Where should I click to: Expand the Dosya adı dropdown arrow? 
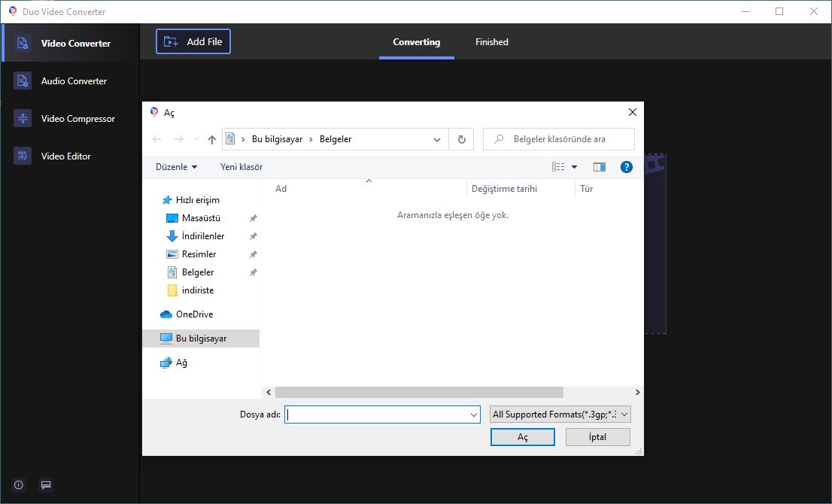coord(474,415)
